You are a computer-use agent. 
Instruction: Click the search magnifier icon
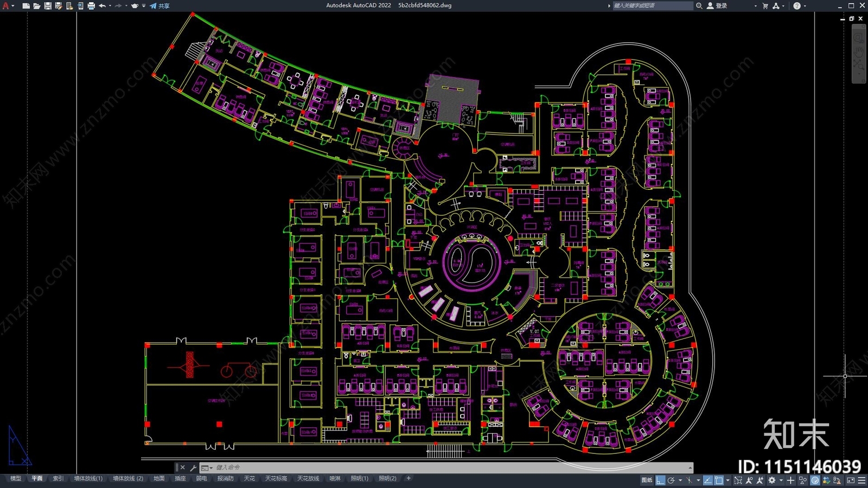[x=699, y=5]
